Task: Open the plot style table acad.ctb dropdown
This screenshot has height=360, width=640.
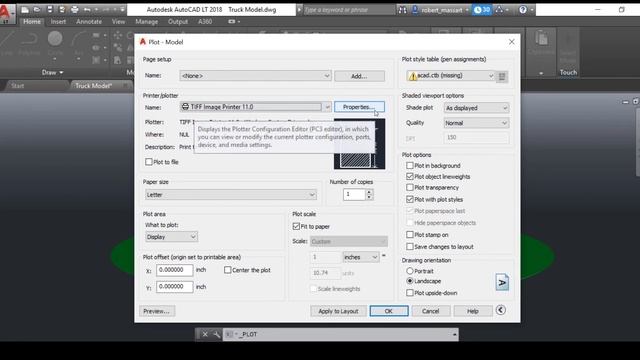Action: tap(451, 76)
